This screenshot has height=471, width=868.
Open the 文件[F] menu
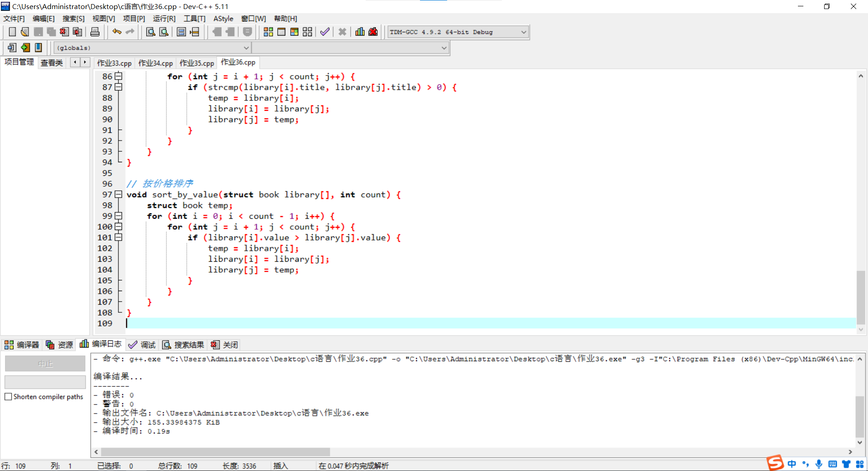click(x=14, y=19)
